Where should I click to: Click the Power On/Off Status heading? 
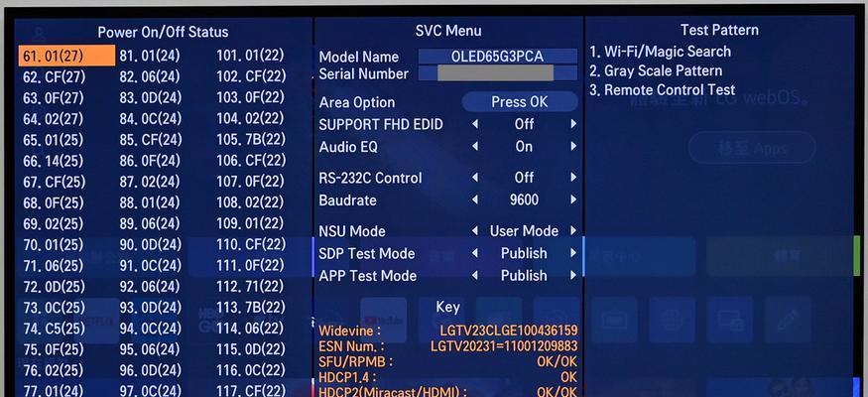[163, 32]
